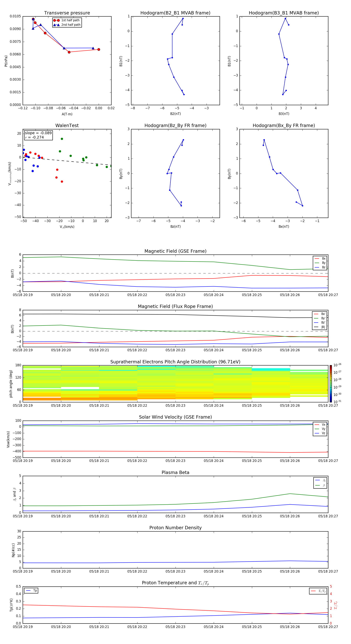Click the highest green dot in WalenTest plot

(x=62, y=139)
